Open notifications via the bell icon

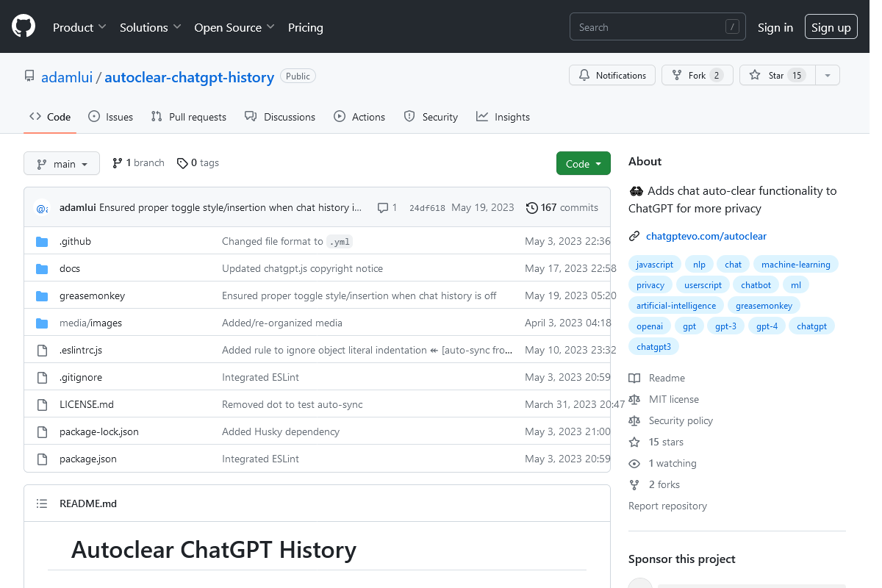[584, 75]
